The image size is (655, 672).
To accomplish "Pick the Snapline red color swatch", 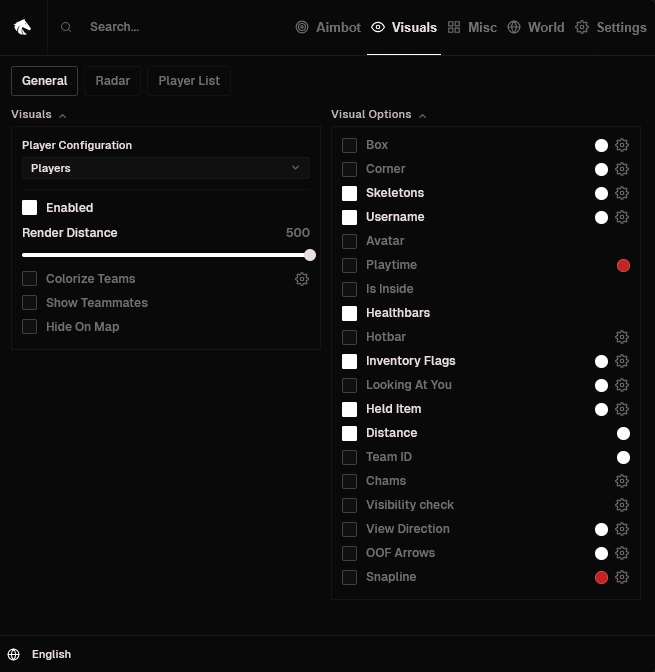I will 601,577.
